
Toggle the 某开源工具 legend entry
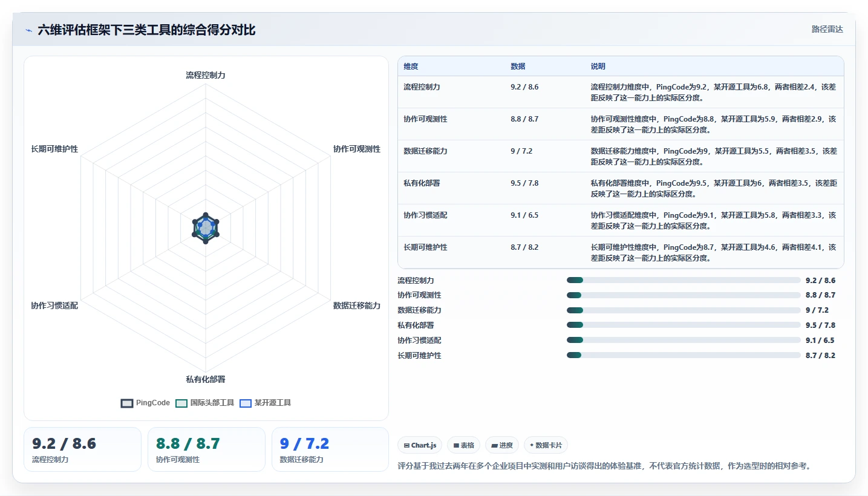click(x=265, y=403)
